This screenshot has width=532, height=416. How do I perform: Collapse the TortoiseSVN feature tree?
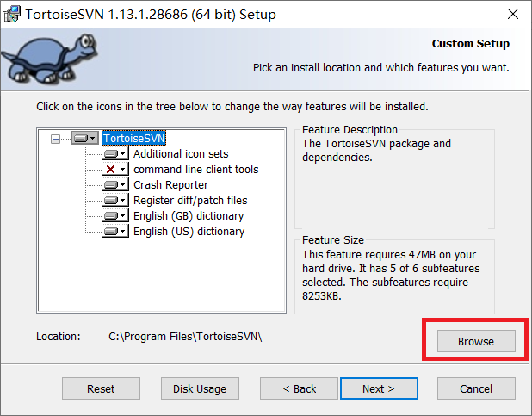pyautogui.click(x=55, y=139)
